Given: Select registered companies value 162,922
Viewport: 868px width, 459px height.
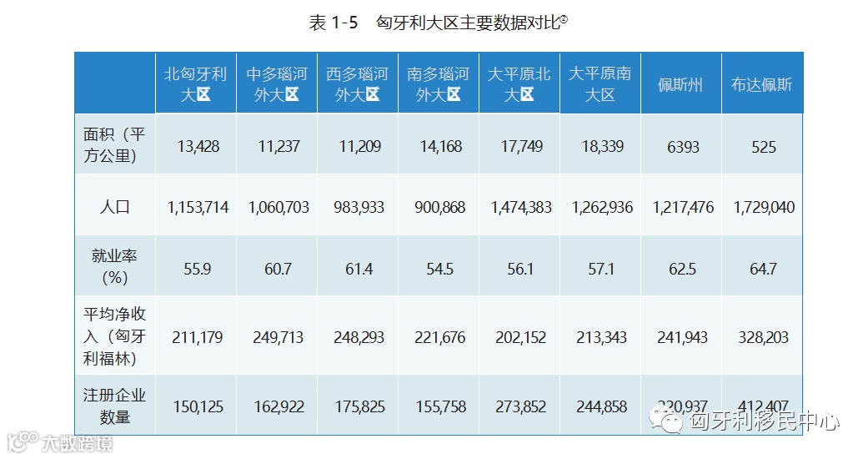Looking at the screenshot, I should coord(279,407).
